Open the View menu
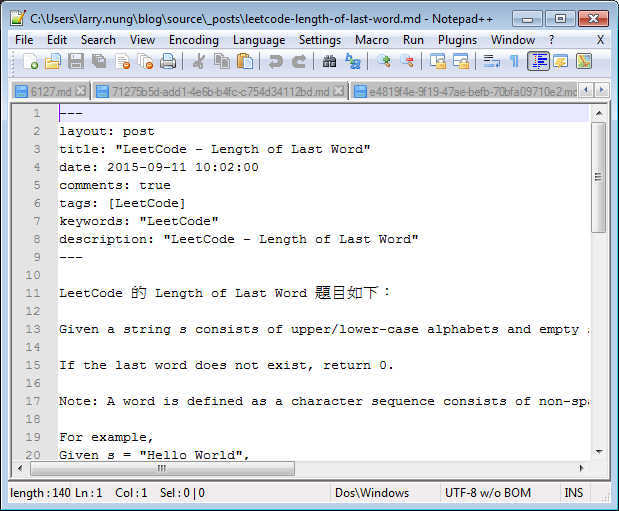 coord(142,40)
